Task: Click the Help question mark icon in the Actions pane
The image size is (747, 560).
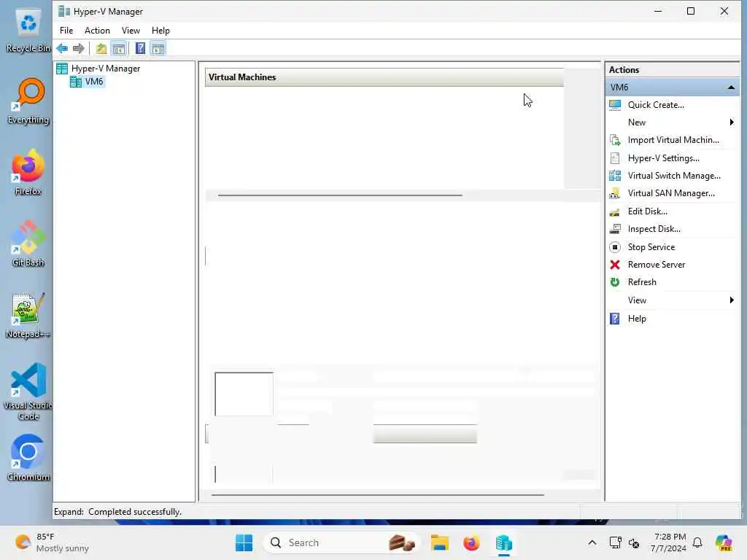Action: [614, 319]
